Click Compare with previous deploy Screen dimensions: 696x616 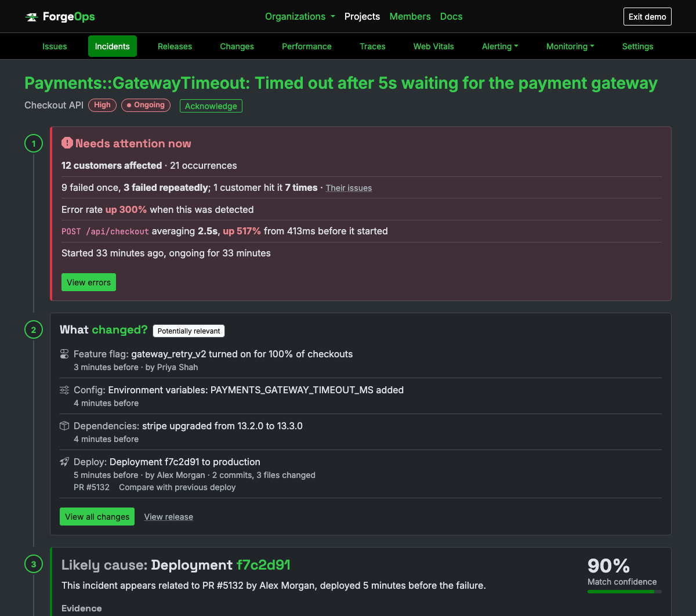[x=177, y=487]
